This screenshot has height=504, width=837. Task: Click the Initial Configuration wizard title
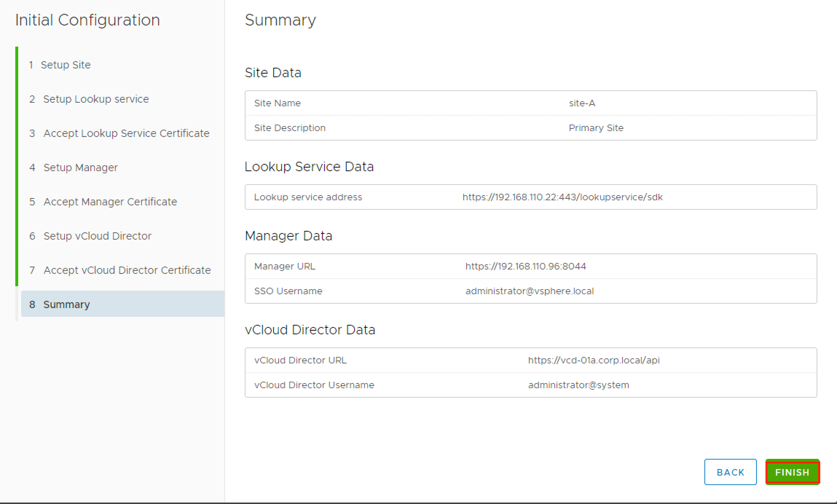87,20
